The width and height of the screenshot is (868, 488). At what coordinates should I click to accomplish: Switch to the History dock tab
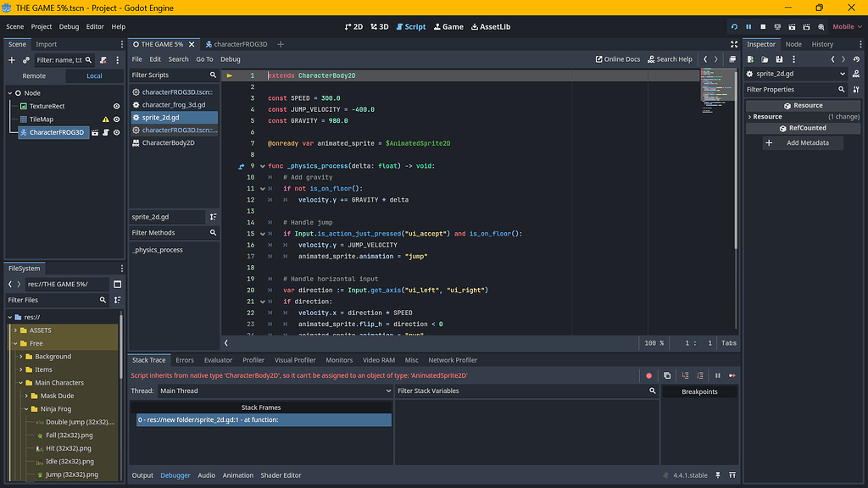pyautogui.click(x=822, y=44)
